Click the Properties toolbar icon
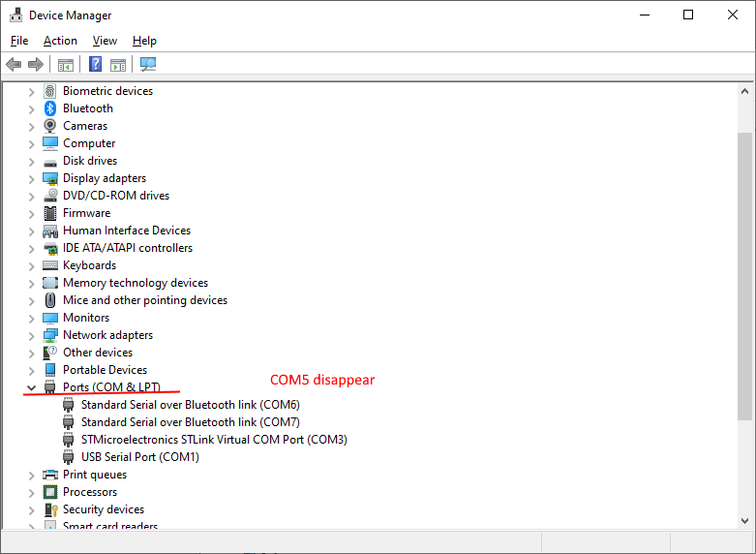The image size is (756, 554). 66,65
